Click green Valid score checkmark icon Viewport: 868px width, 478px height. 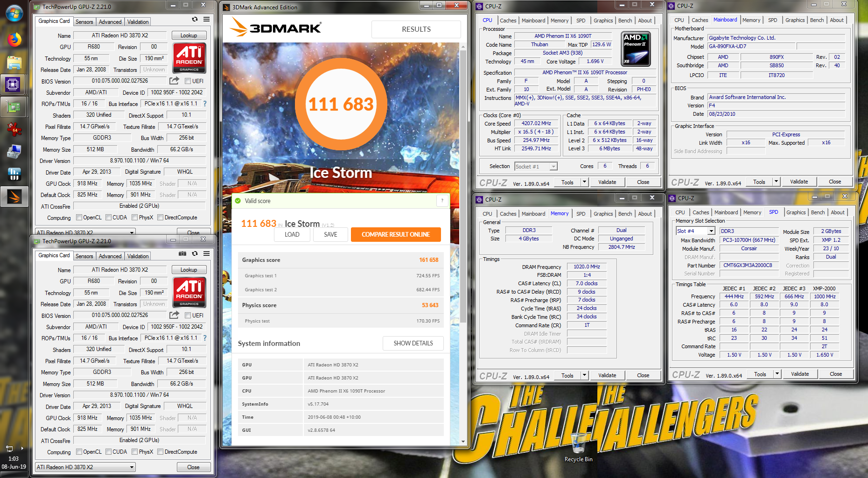click(x=238, y=201)
